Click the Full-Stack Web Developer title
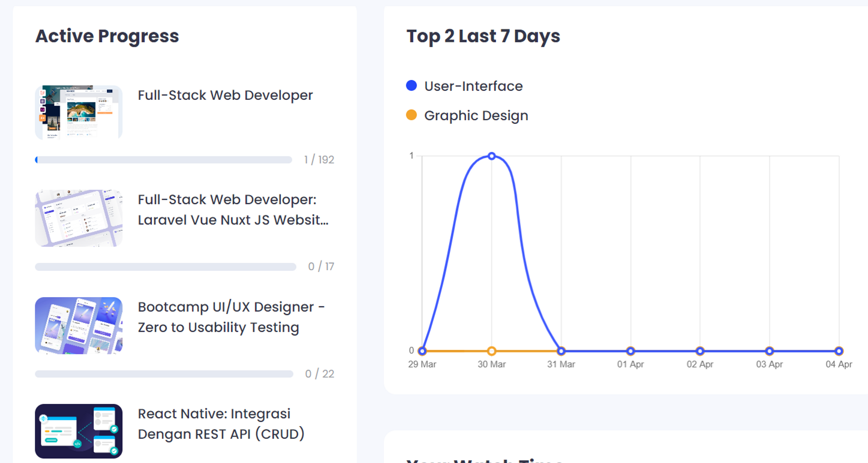The height and width of the screenshot is (463, 868). pyautogui.click(x=225, y=95)
